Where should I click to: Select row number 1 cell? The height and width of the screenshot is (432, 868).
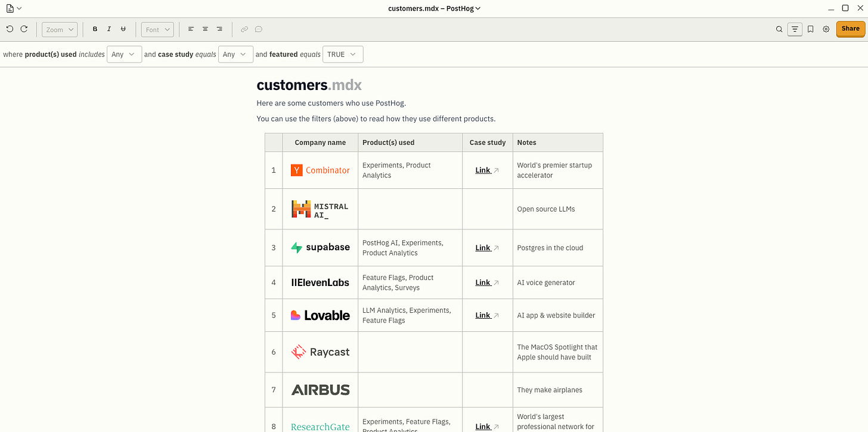(274, 170)
